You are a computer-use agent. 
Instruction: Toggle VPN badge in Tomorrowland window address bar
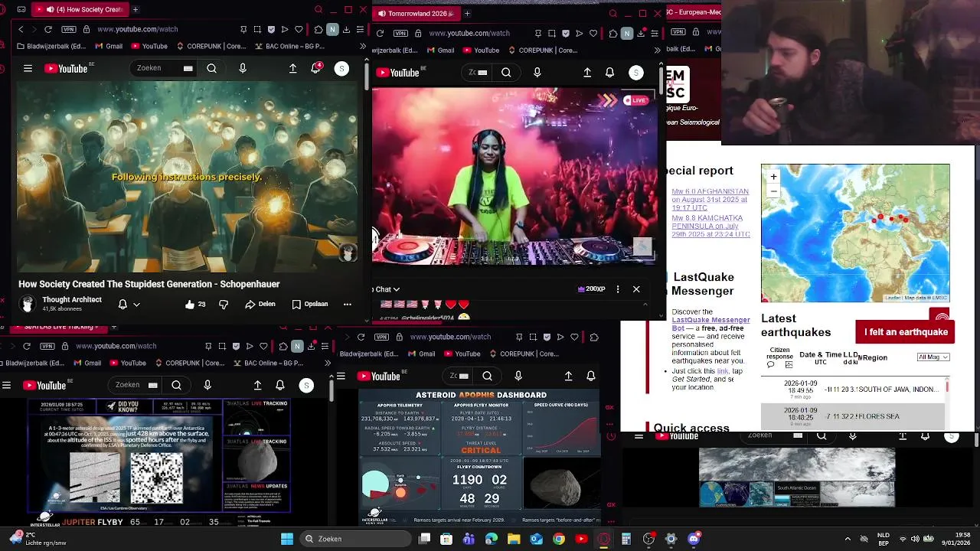coord(400,34)
